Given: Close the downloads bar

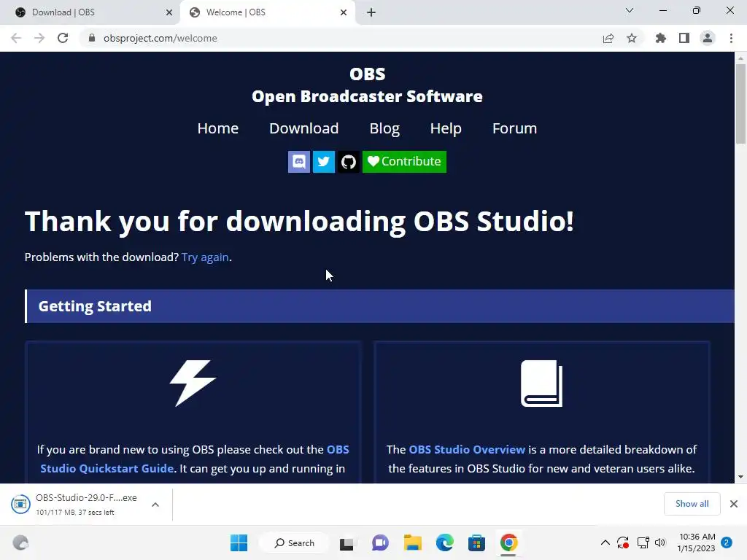Looking at the screenshot, I should click(734, 504).
